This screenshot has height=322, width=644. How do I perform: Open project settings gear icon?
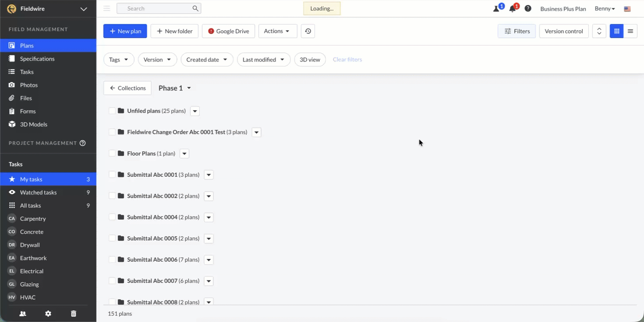[x=48, y=314]
